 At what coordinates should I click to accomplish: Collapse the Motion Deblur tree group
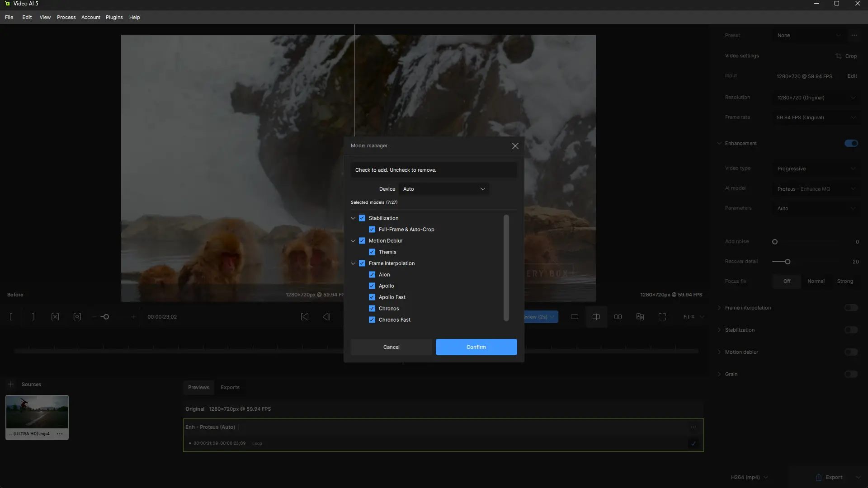point(353,241)
